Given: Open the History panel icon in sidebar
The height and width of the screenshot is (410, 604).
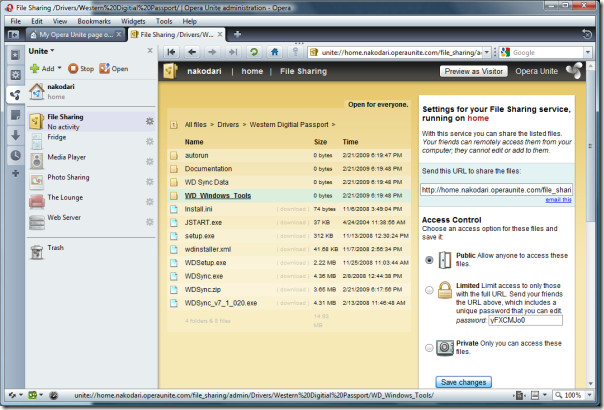Looking at the screenshot, I should click(15, 155).
